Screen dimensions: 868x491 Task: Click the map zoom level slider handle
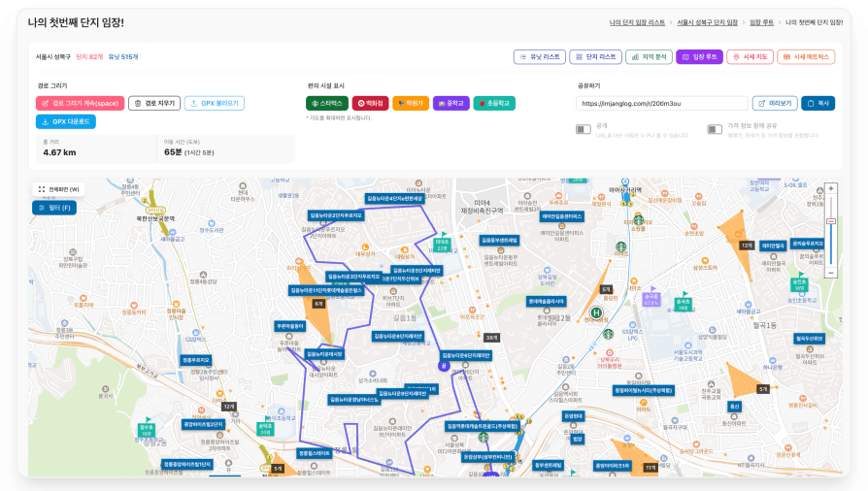830,221
